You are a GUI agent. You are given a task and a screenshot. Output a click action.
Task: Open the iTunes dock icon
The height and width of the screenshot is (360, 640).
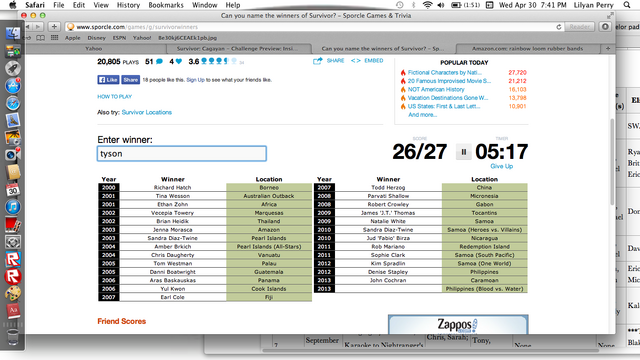13,207
